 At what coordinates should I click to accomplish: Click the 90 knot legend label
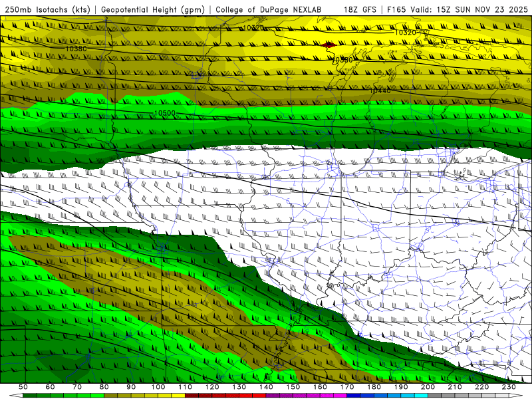pos(131,387)
